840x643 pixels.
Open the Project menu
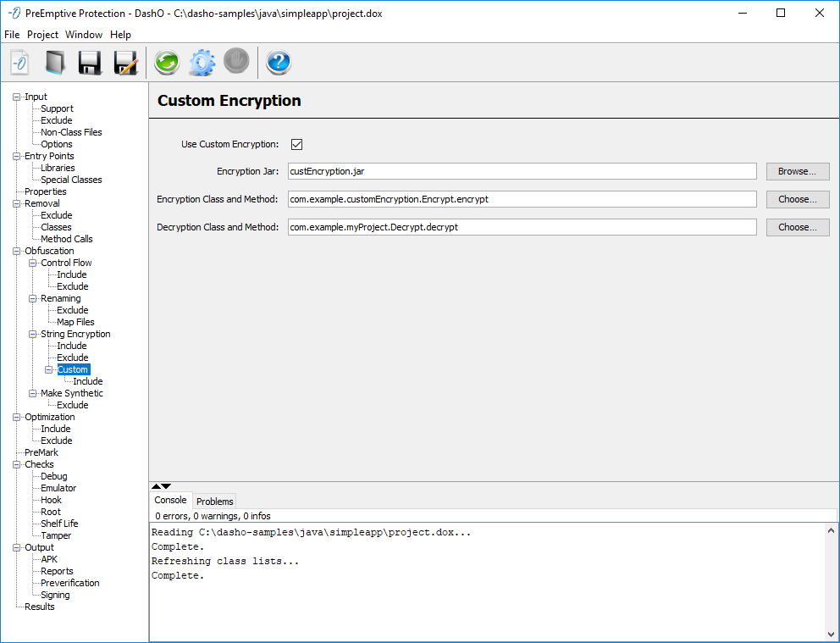click(x=42, y=35)
